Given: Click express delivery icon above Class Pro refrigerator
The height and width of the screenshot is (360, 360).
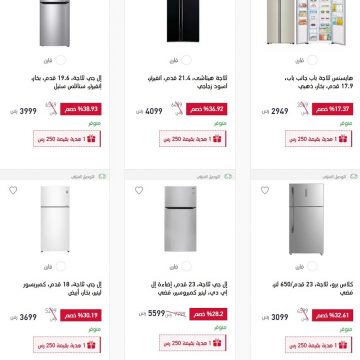Looking at the screenshot, I should (x=354, y=176).
